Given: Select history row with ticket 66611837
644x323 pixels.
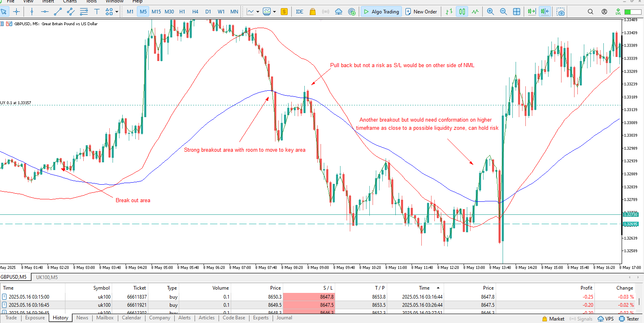Looking at the screenshot, I should point(318,297).
